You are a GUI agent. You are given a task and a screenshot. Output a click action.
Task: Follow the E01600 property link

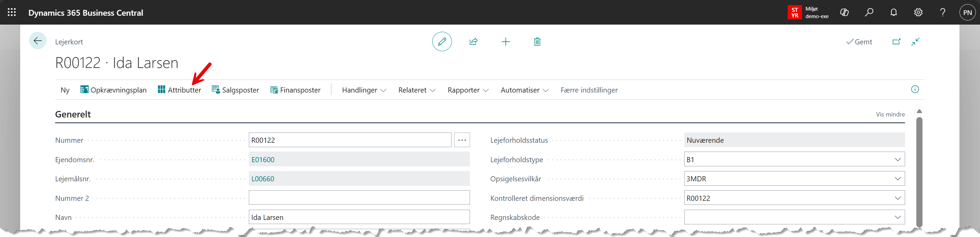tap(263, 159)
